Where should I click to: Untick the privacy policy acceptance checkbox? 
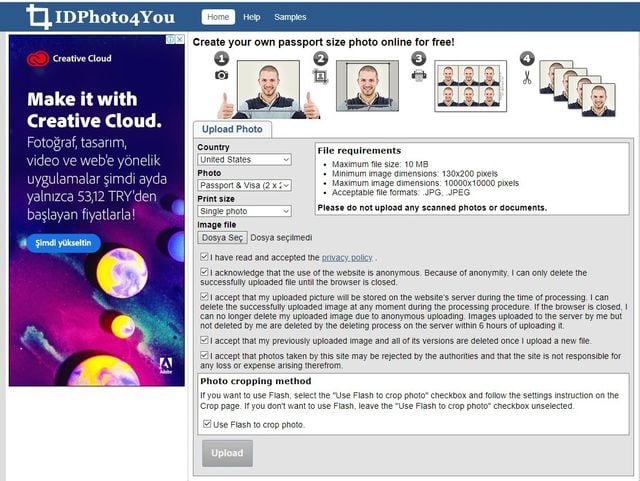tap(204, 257)
